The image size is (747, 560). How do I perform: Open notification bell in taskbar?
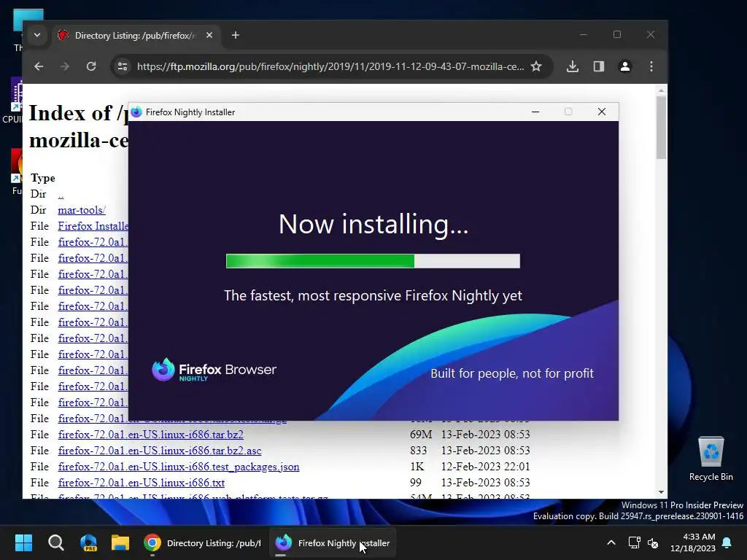[727, 542]
